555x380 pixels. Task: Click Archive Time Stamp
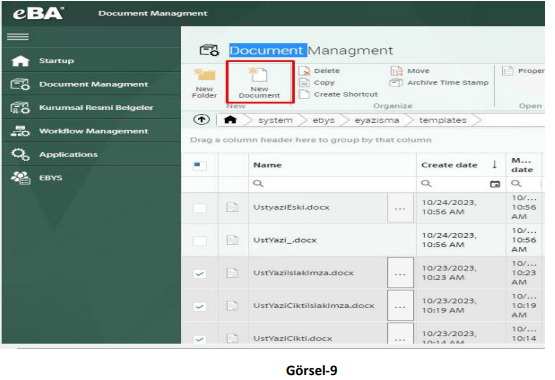(x=439, y=82)
